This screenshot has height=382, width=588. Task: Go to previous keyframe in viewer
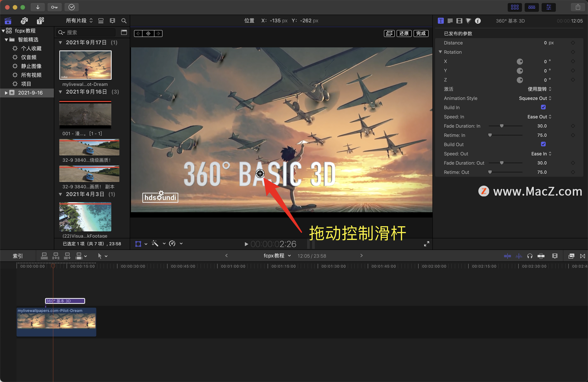tap(138, 33)
